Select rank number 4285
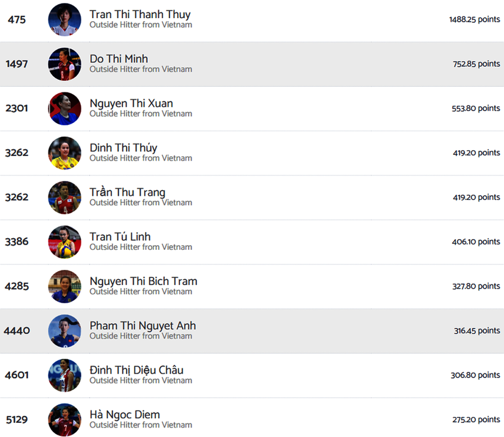Screen dimensions: 504x437 [x=17, y=286]
